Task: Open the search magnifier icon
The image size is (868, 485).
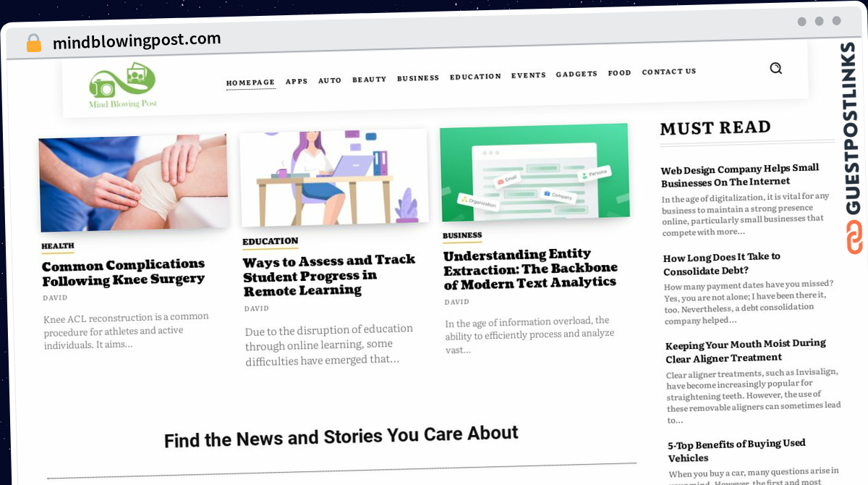Action: (775, 68)
